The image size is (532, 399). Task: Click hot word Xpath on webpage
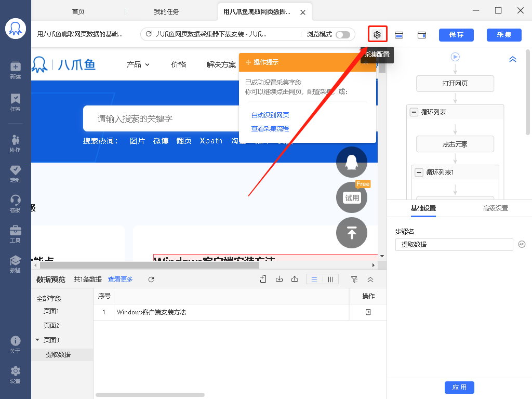(x=211, y=141)
